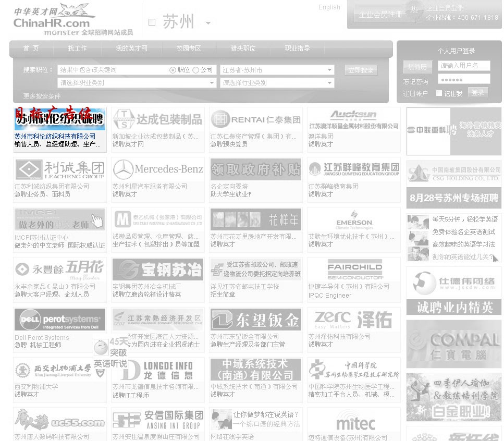Tick the checkbox beside the 苏州 city name
This screenshot has height=441, width=504.
tap(152, 22)
